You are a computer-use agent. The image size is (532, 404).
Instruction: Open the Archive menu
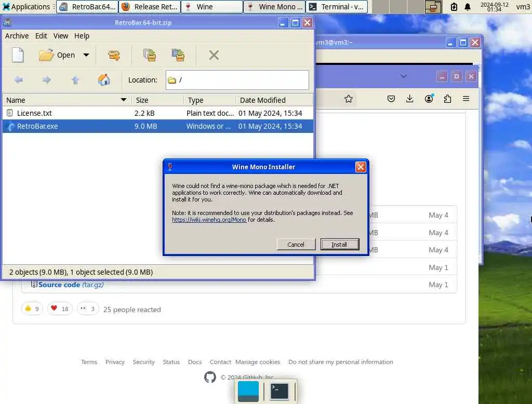17,36
